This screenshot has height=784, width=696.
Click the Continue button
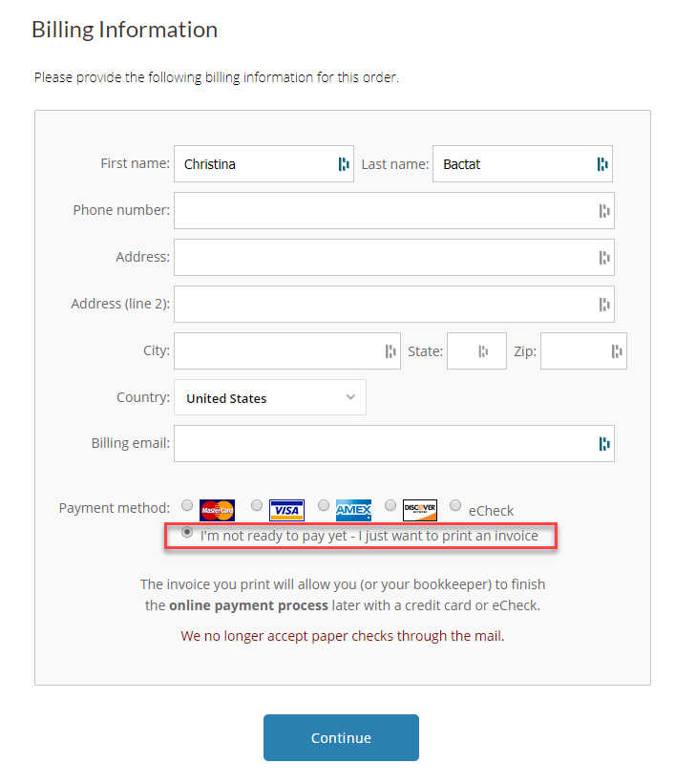[x=341, y=737]
